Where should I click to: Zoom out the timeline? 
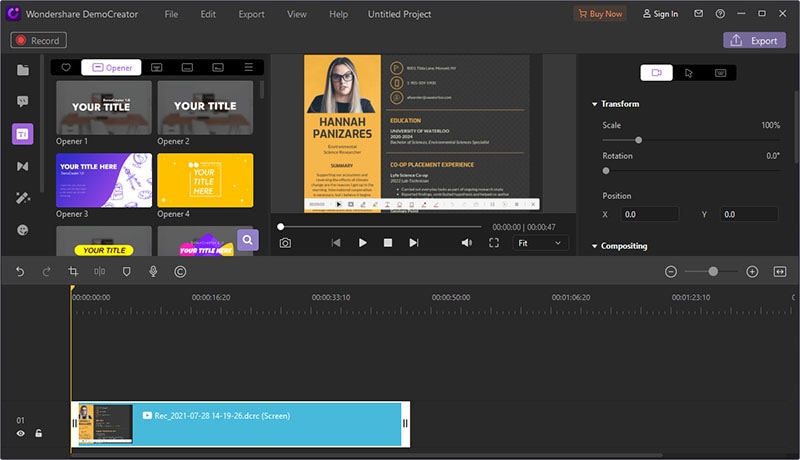(x=671, y=272)
